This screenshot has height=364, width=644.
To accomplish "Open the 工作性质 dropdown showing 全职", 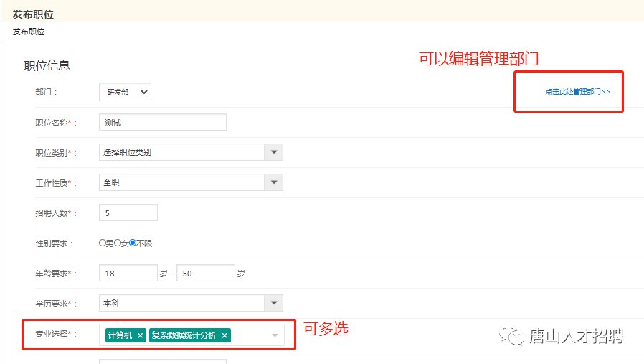I will pyautogui.click(x=191, y=182).
